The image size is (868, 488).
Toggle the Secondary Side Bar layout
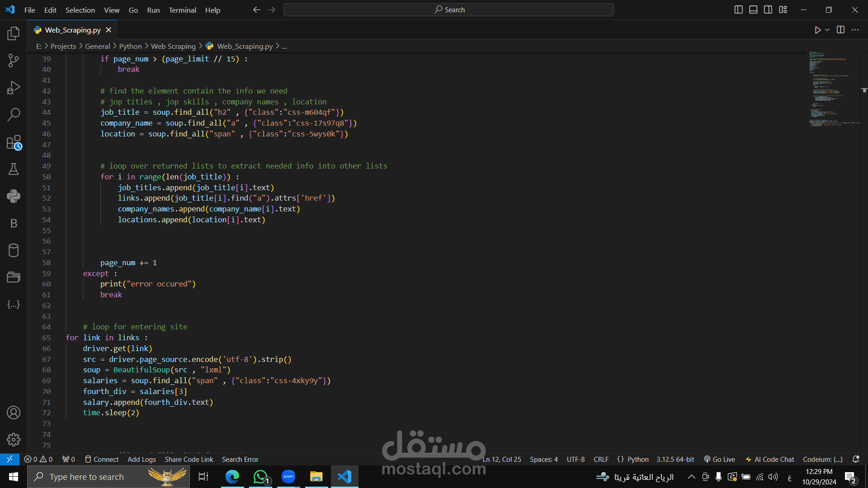(x=768, y=9)
